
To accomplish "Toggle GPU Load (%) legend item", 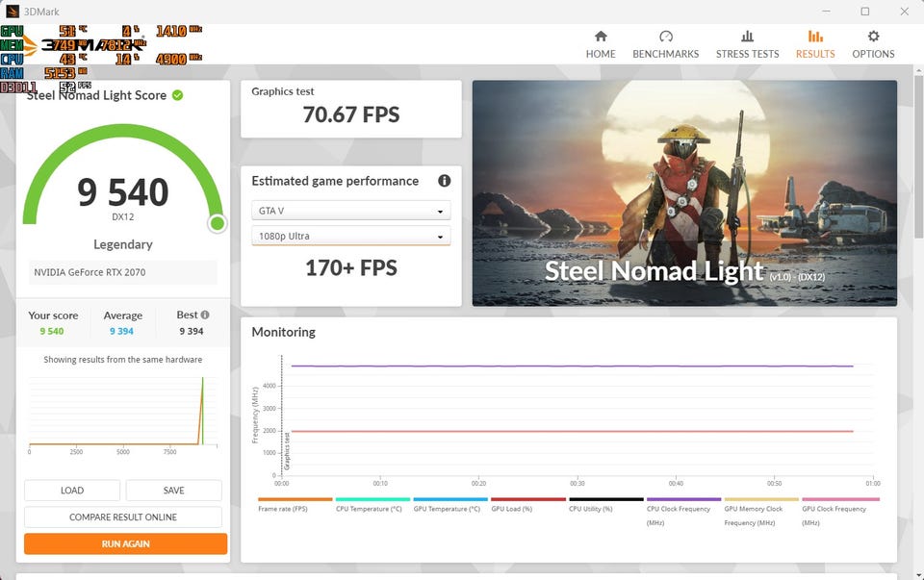I will [x=528, y=505].
